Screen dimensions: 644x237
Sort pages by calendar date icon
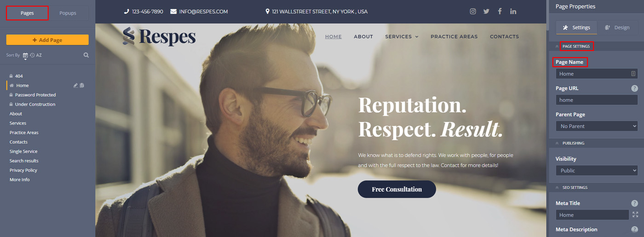pos(25,55)
